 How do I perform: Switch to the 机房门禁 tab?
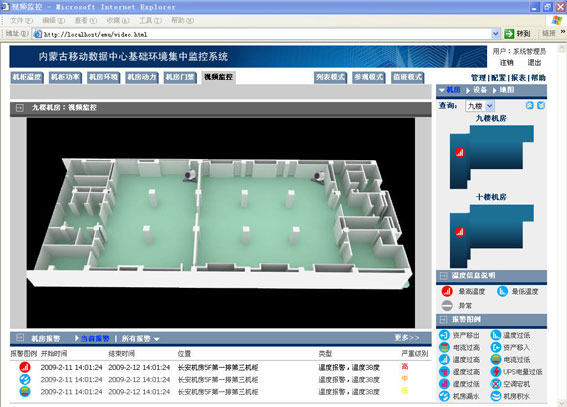[x=180, y=77]
